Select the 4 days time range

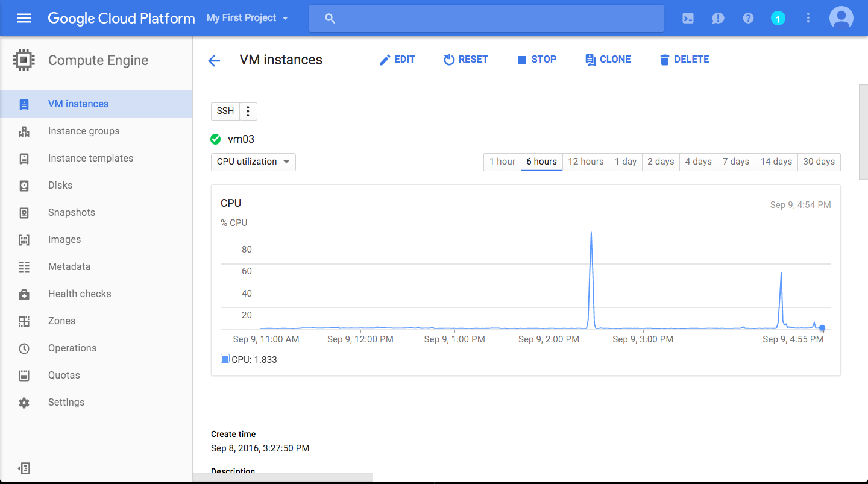[699, 162]
